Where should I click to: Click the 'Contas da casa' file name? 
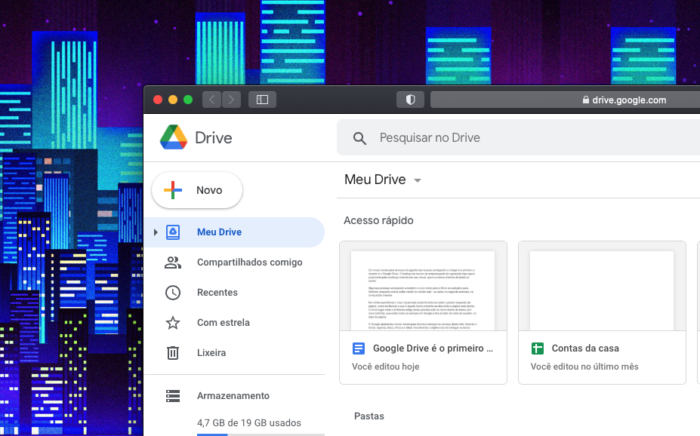[x=585, y=348]
